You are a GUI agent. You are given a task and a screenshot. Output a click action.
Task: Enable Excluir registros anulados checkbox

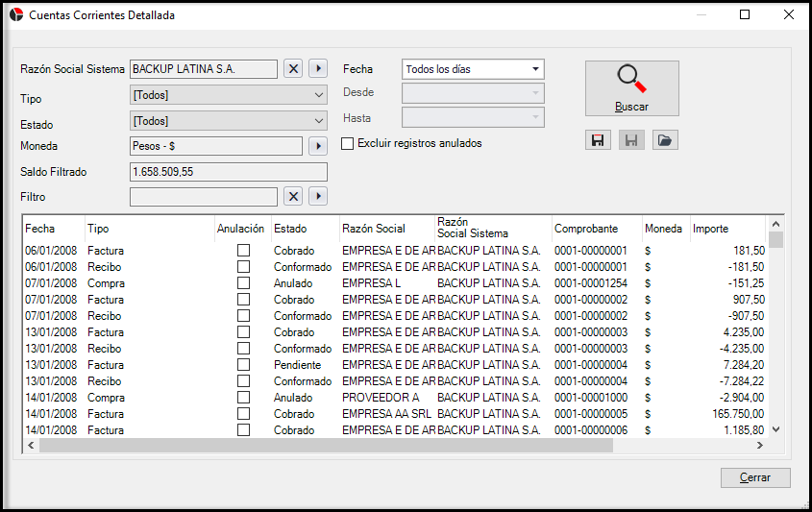coord(348,143)
